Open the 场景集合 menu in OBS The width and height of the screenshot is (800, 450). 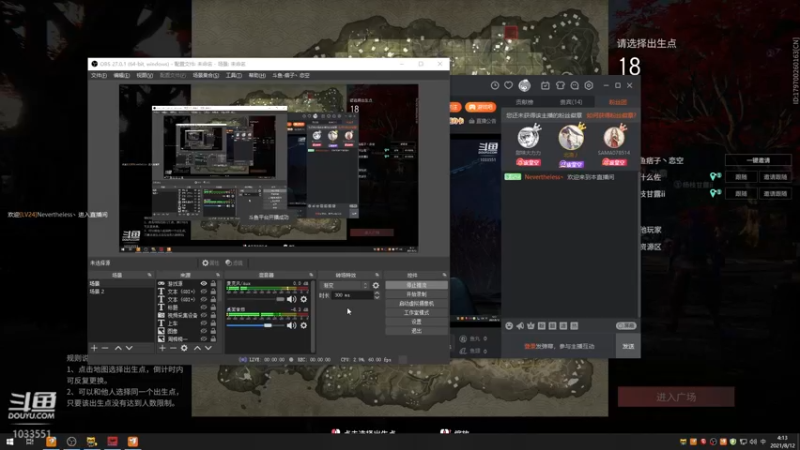pos(206,76)
